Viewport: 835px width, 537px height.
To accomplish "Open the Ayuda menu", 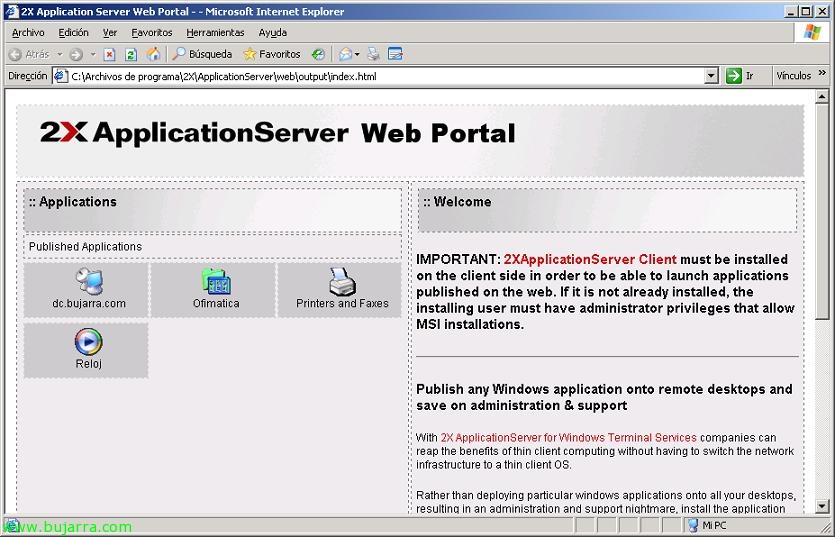I will 273,32.
